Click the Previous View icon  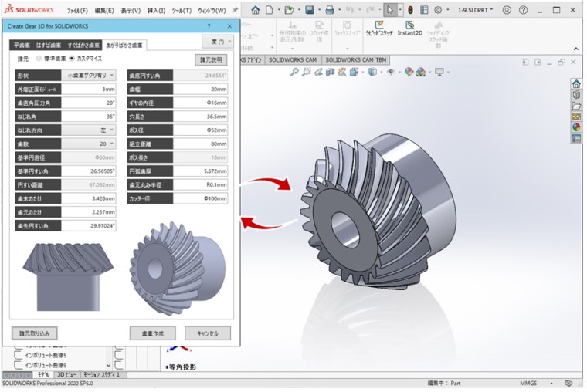tap(318, 72)
